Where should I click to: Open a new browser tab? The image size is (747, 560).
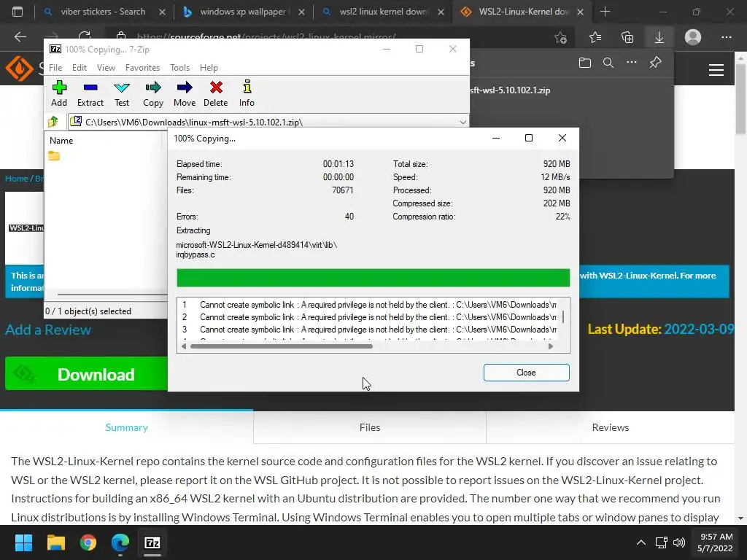point(605,12)
